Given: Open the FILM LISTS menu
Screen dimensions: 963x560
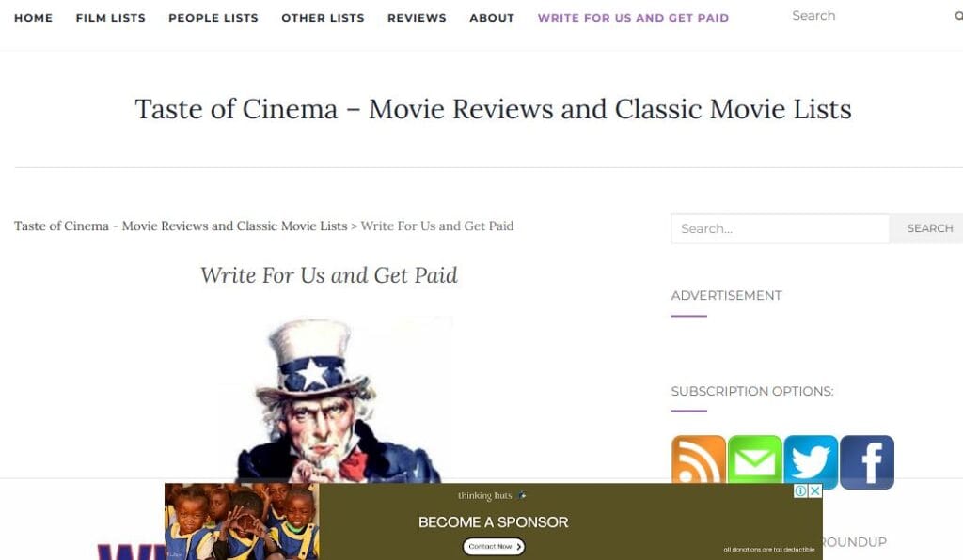Looking at the screenshot, I should [x=111, y=18].
